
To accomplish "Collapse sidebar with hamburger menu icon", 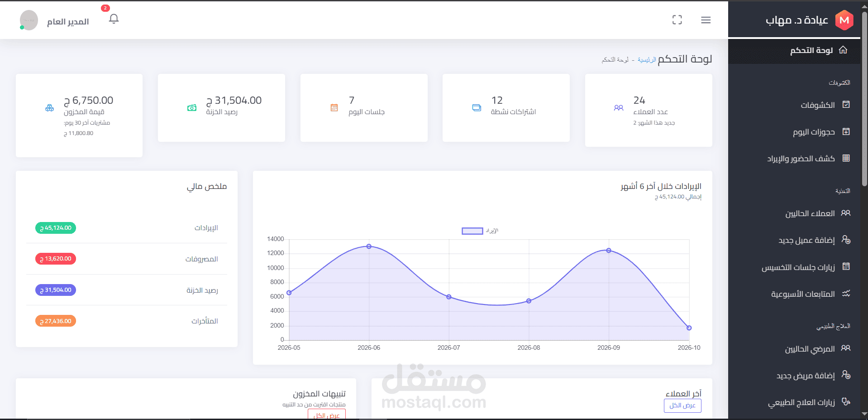I will tap(706, 20).
